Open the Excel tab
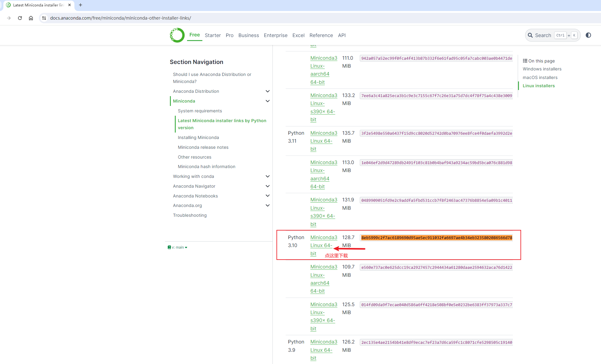 (299, 35)
